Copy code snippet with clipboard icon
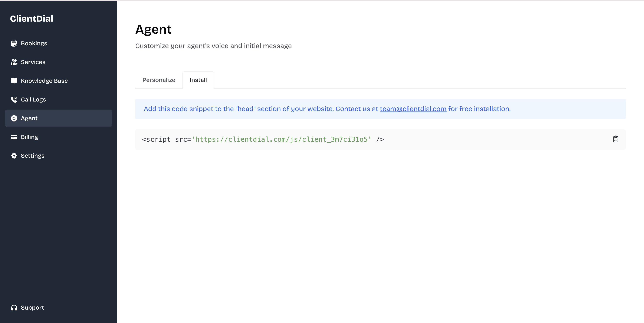The width and height of the screenshot is (644, 323). click(615, 139)
